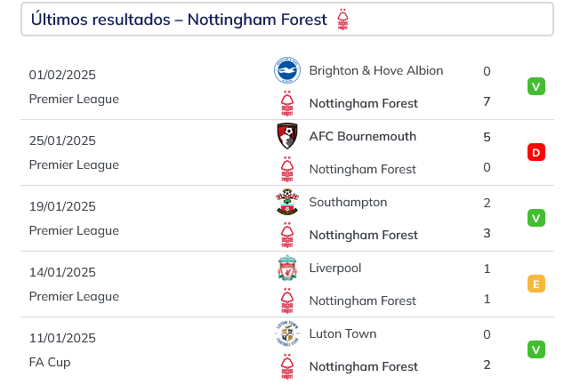
Task: Click green V badge for Southampton match
Action: tap(536, 218)
